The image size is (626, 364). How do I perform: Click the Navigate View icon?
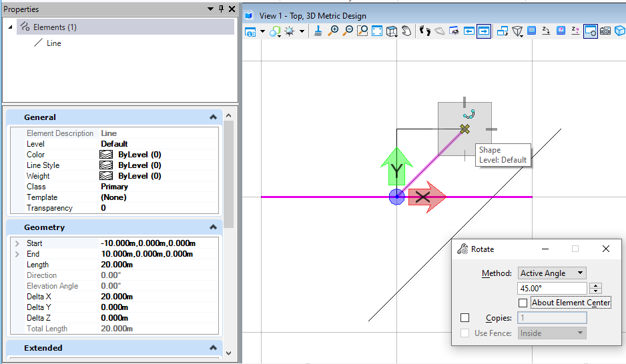tap(454, 31)
